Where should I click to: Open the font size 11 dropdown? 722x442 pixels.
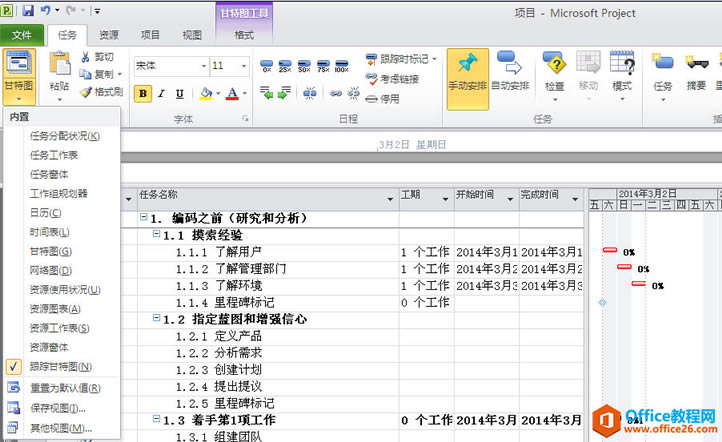pos(244,66)
